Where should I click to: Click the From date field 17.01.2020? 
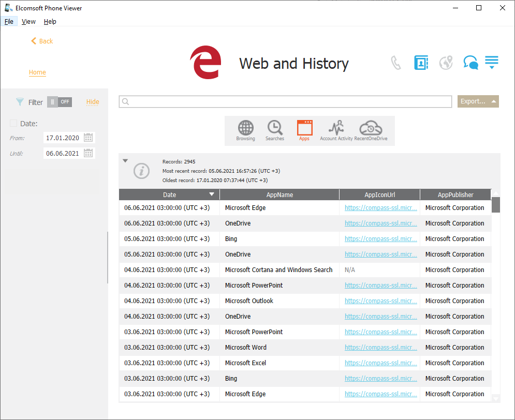63,138
